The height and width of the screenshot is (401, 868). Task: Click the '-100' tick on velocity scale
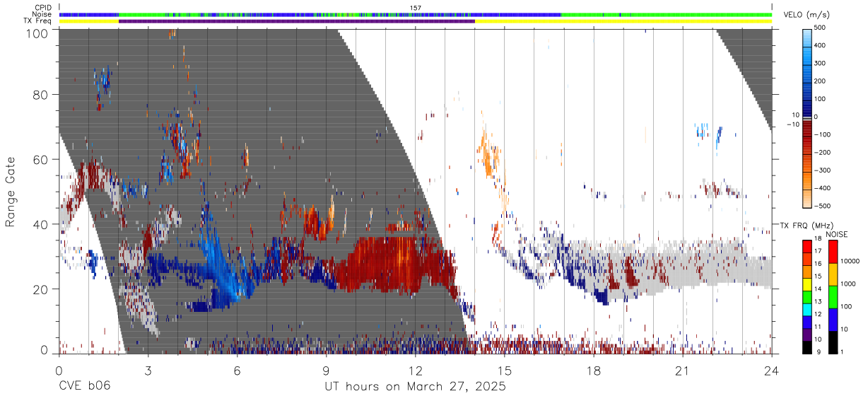coord(822,134)
